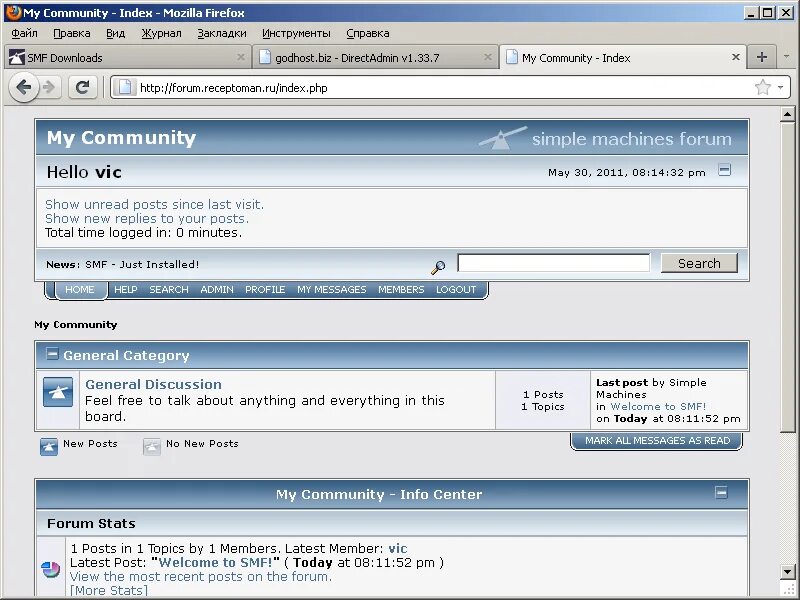The height and width of the screenshot is (600, 800).
Task: Open advanced search magnifier icon
Action: point(438,267)
